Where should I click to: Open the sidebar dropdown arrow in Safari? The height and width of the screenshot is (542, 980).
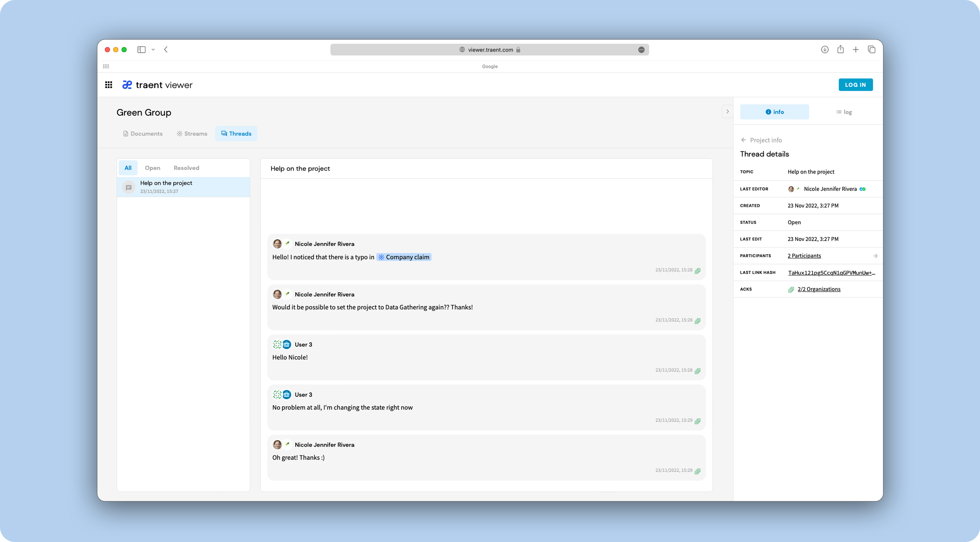153,49
